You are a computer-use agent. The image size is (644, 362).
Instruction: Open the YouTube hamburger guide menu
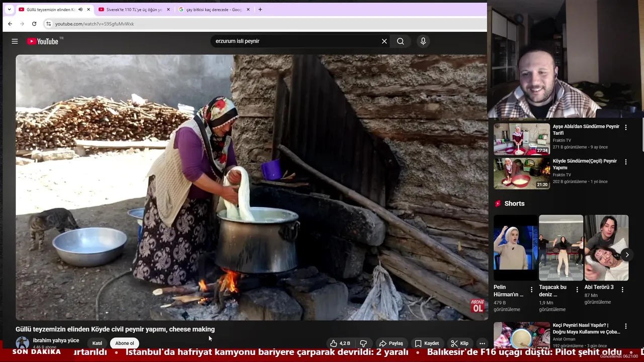click(x=15, y=41)
